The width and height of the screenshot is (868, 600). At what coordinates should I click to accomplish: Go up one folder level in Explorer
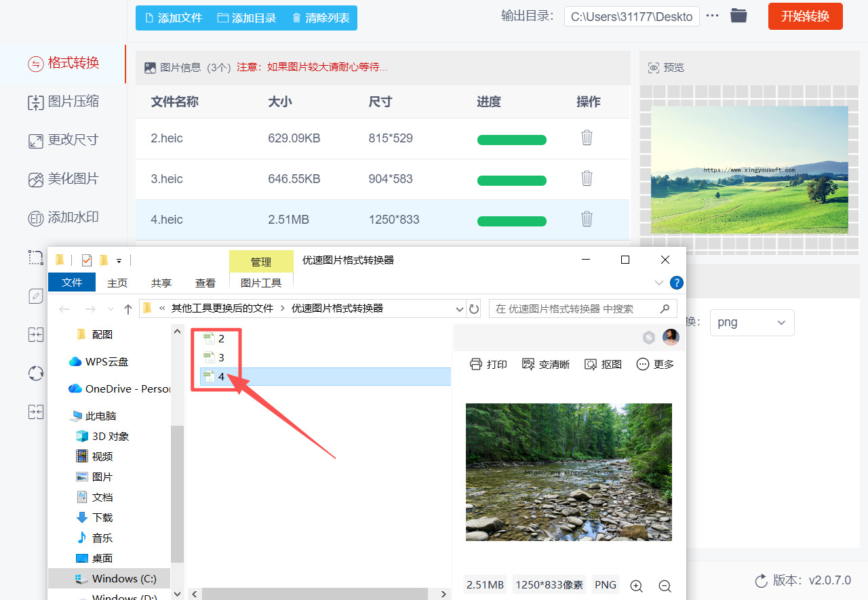coord(127,308)
